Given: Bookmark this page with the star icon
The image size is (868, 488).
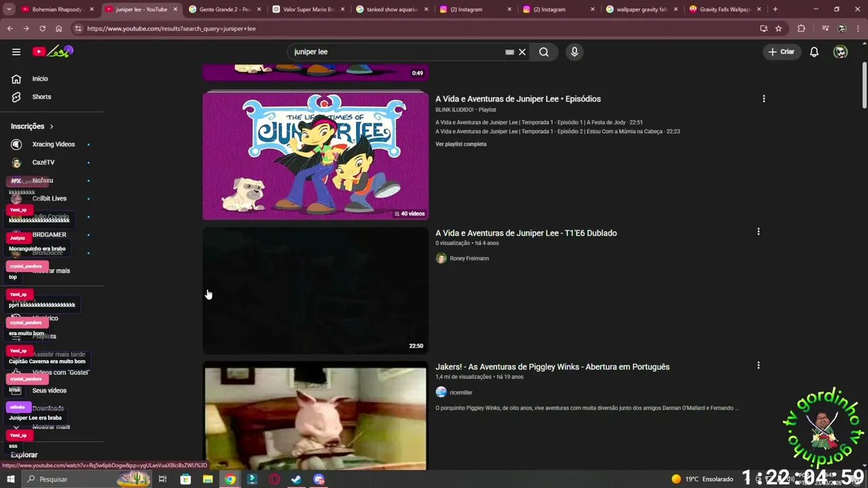Looking at the screenshot, I should point(778,28).
